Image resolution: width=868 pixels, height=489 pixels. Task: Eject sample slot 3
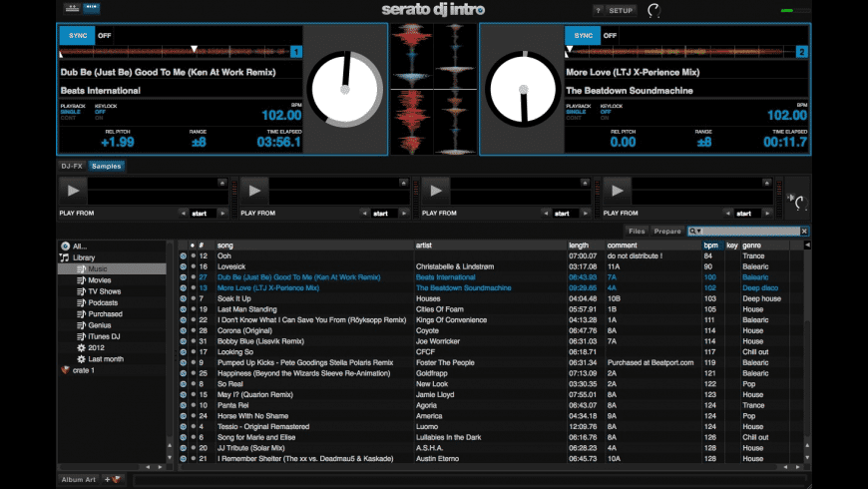tap(585, 183)
